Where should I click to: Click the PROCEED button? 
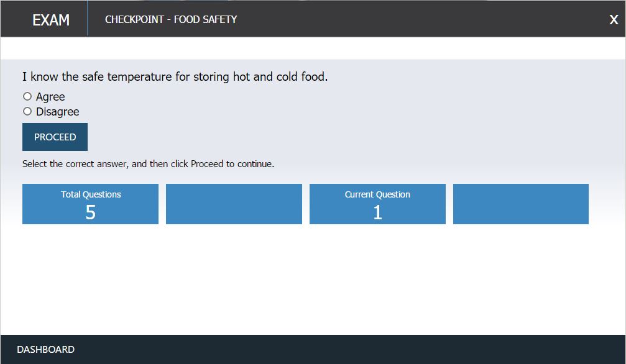pyautogui.click(x=55, y=137)
